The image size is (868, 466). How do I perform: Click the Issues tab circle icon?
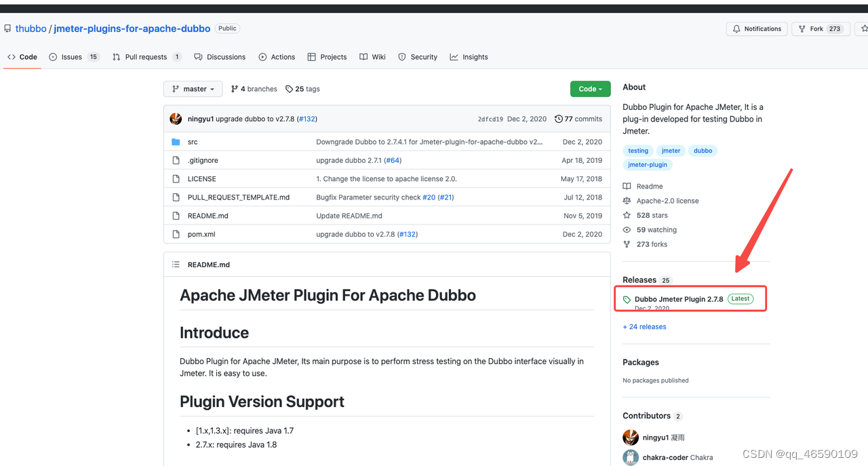53,57
